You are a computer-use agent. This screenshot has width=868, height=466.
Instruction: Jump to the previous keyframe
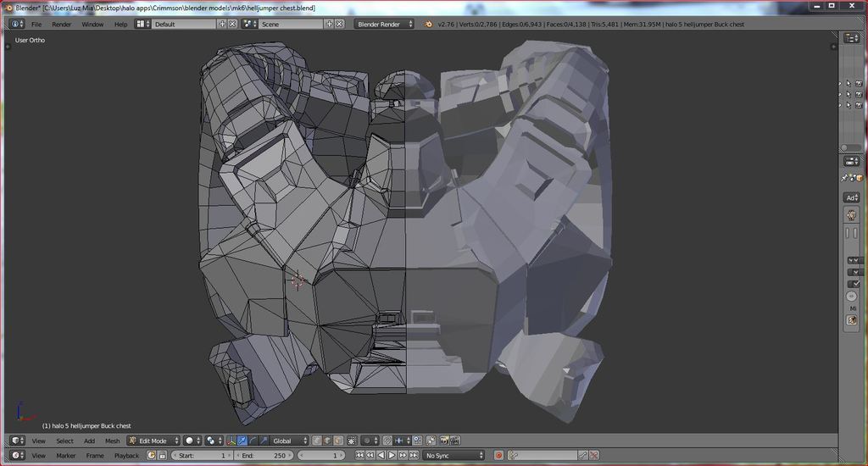click(370, 455)
